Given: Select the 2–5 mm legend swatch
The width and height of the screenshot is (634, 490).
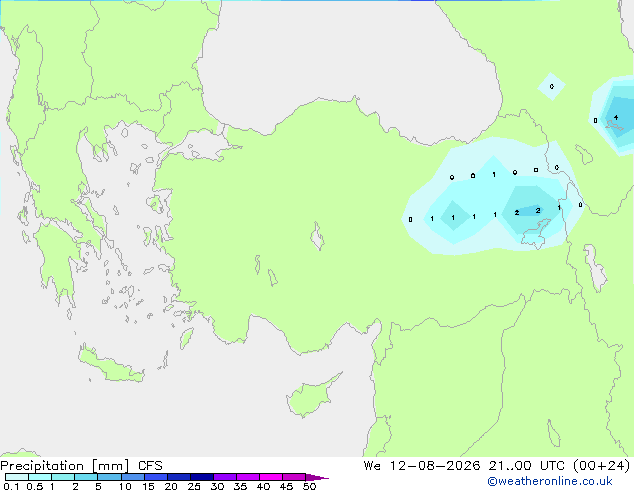Looking at the screenshot, I should tap(86, 477).
